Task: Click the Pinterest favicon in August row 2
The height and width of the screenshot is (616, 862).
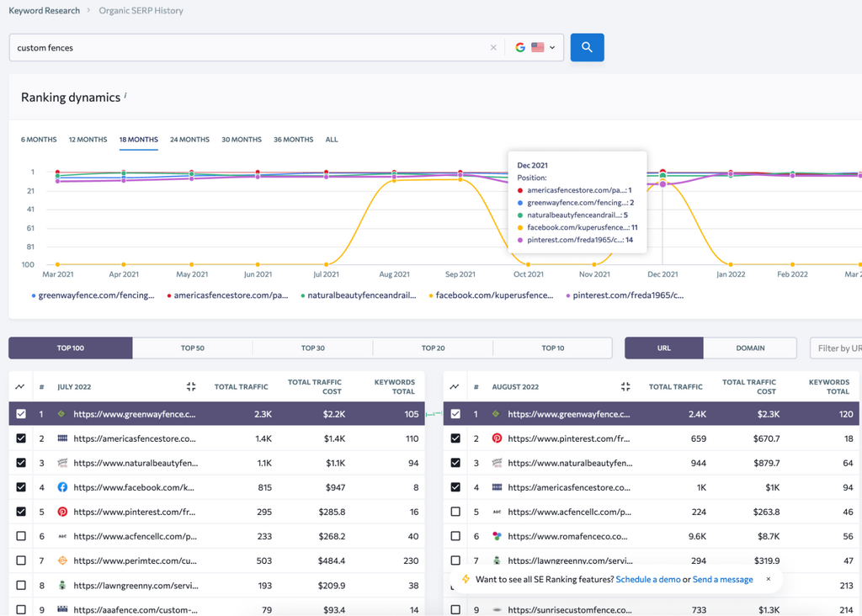Action: click(x=497, y=438)
